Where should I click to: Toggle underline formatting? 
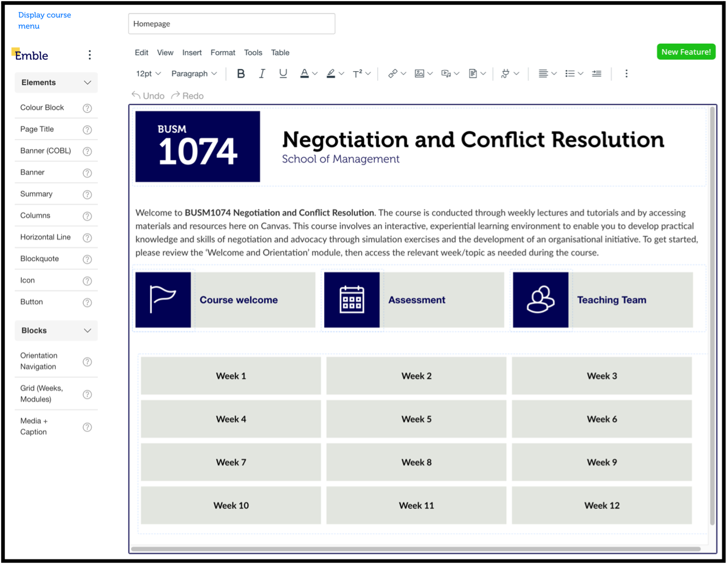pos(283,73)
